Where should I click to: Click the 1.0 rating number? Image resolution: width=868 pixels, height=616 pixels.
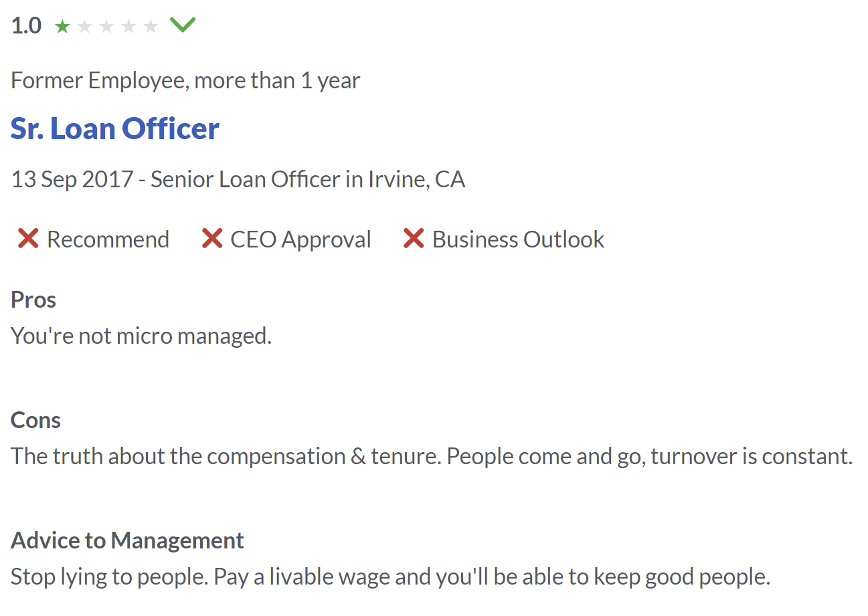pos(27,26)
